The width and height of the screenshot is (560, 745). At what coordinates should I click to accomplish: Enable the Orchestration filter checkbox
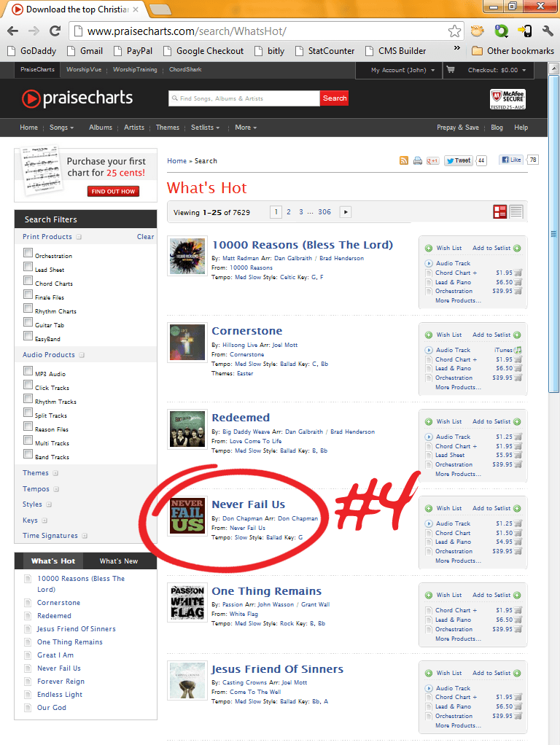(x=28, y=253)
